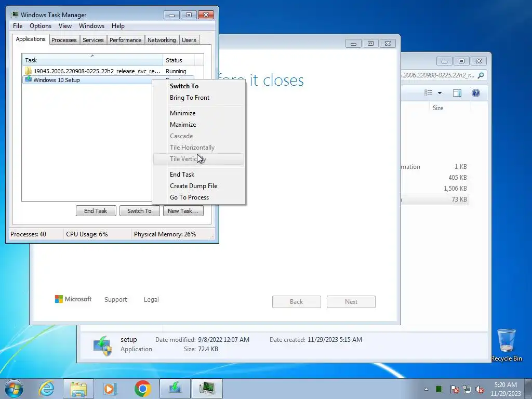The image size is (532, 399).
Task: Open View menu in Task Manager
Action: point(65,26)
